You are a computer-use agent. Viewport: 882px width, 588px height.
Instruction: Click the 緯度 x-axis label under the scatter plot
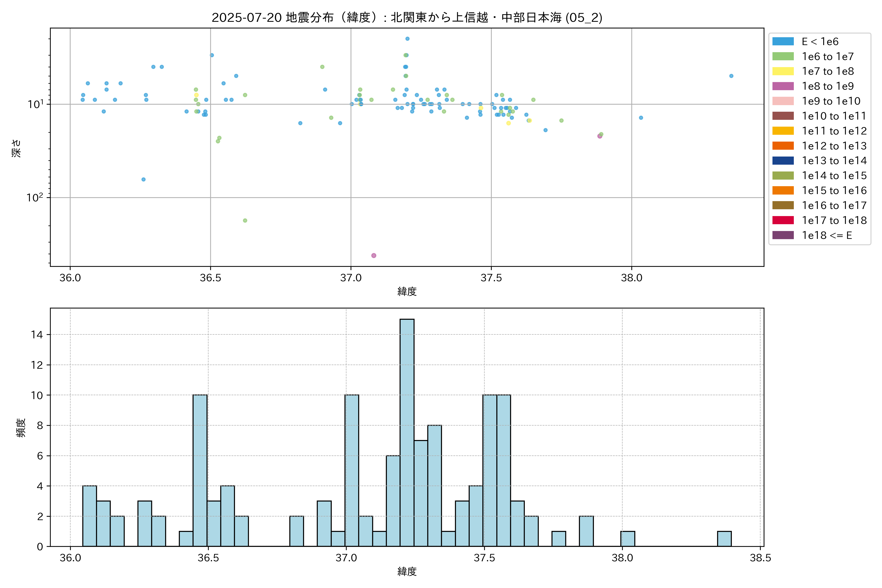[407, 291]
